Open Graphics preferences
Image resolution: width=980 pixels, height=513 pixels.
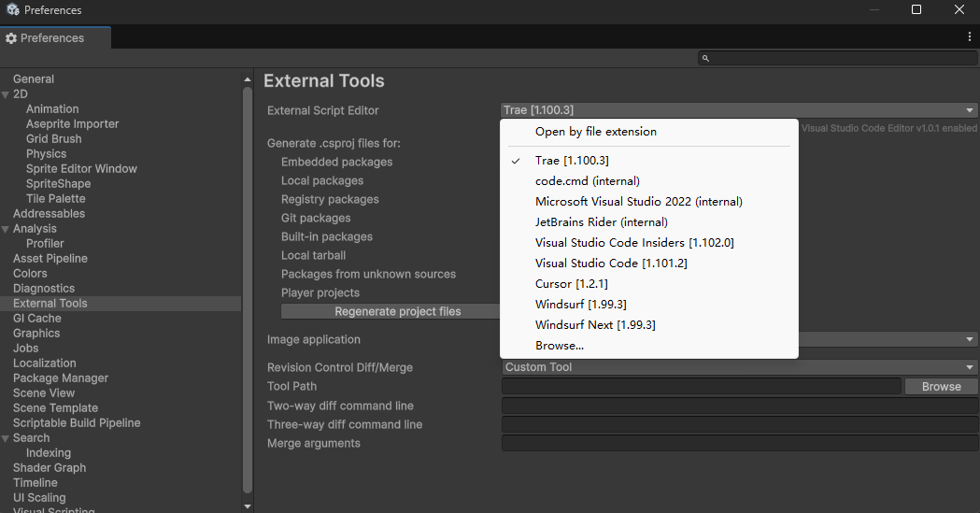[36, 334]
